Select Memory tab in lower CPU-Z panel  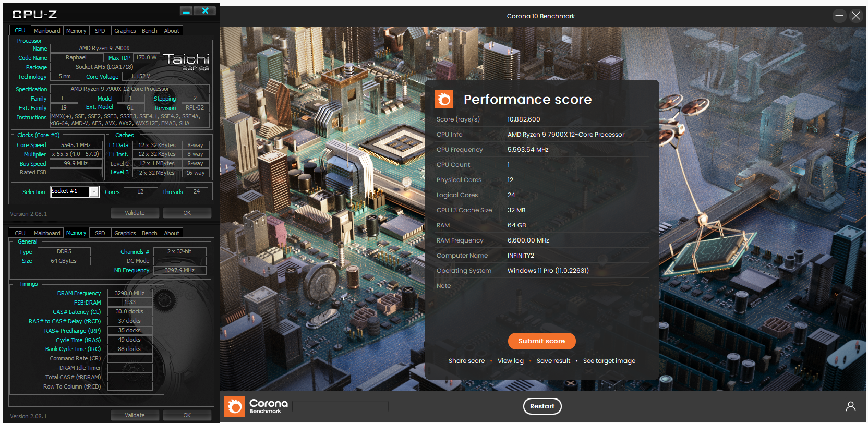[x=76, y=233]
